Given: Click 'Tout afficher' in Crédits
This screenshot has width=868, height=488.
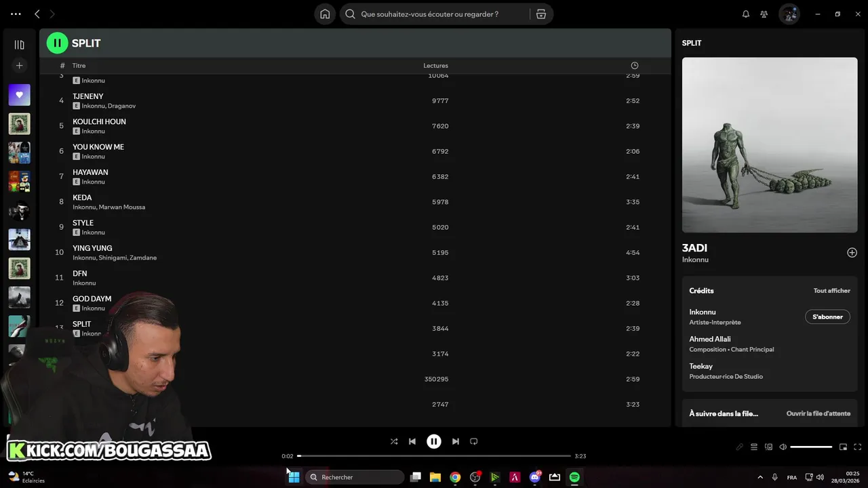Looking at the screenshot, I should click(x=831, y=291).
